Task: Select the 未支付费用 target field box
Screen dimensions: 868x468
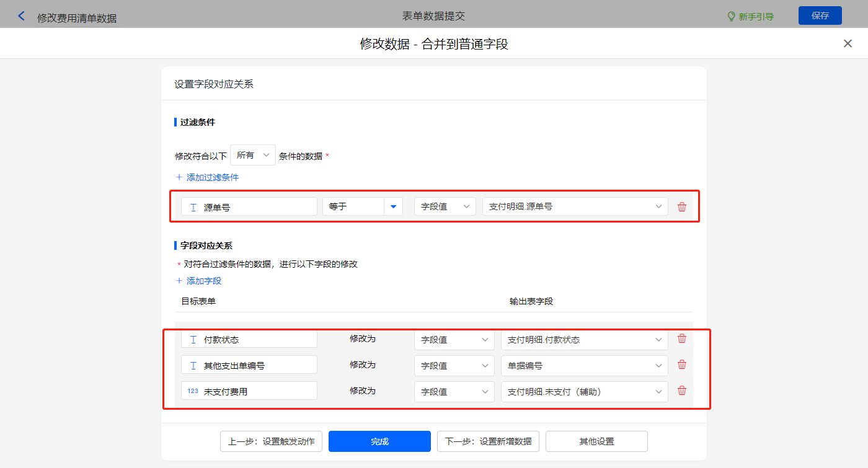Action: [249, 391]
